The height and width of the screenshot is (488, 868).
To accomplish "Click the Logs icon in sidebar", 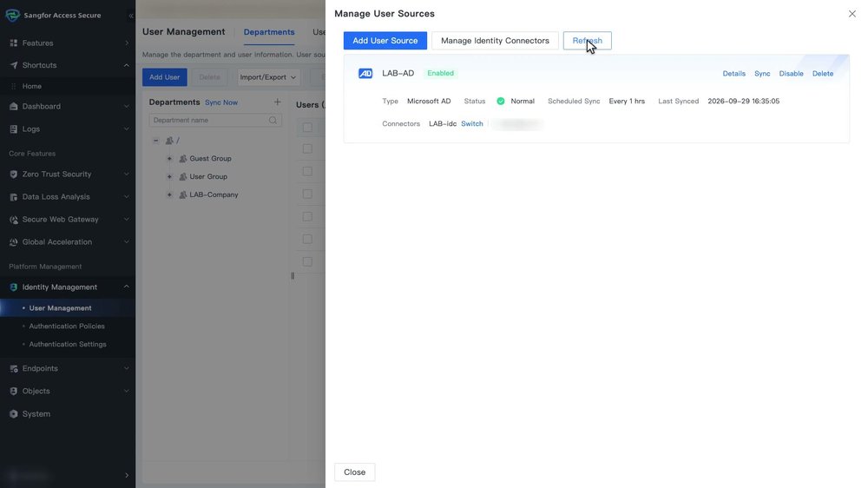I will click(13, 129).
